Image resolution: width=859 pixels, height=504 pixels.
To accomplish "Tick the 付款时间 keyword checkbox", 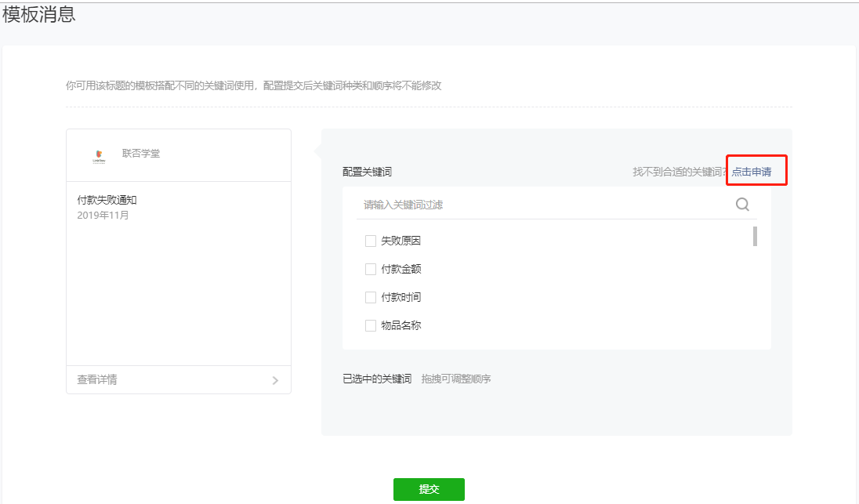I will coord(371,298).
